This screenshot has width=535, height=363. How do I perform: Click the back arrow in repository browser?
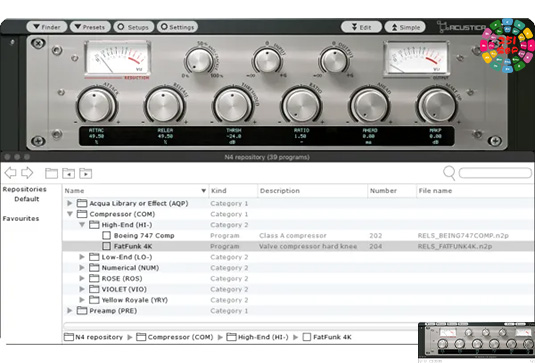[x=11, y=173]
